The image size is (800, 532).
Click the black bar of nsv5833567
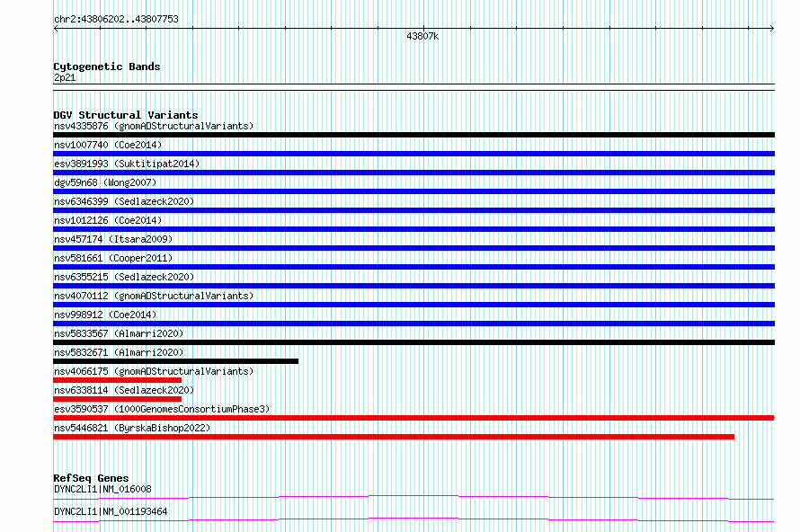(413, 342)
